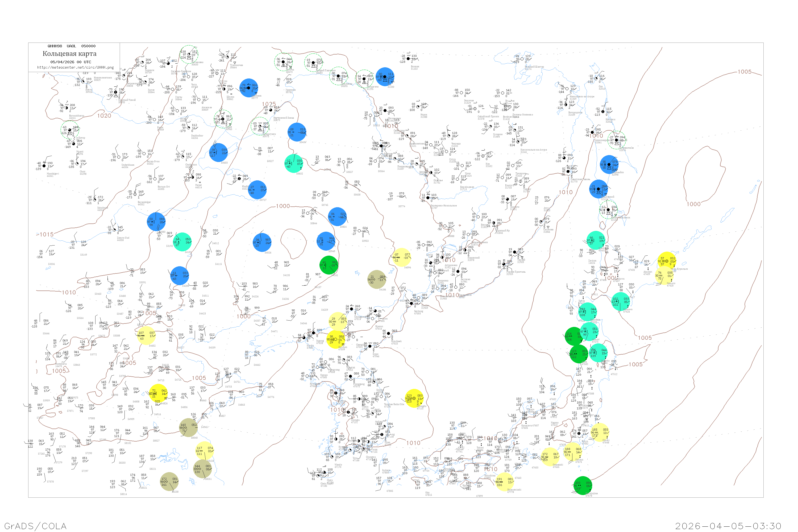798x532 pixels.
Task: Open the meteocenter.net UHHH.png URL
Action: (75, 68)
